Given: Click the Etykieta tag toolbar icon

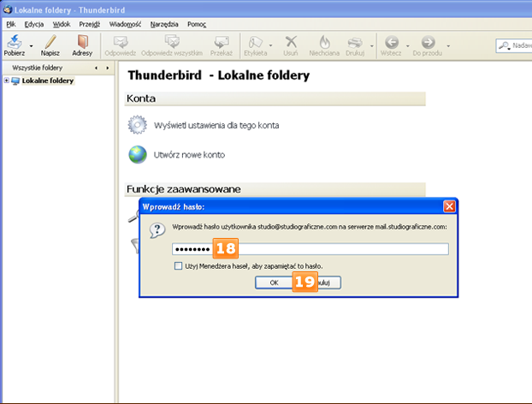Looking at the screenshot, I should pos(255,42).
